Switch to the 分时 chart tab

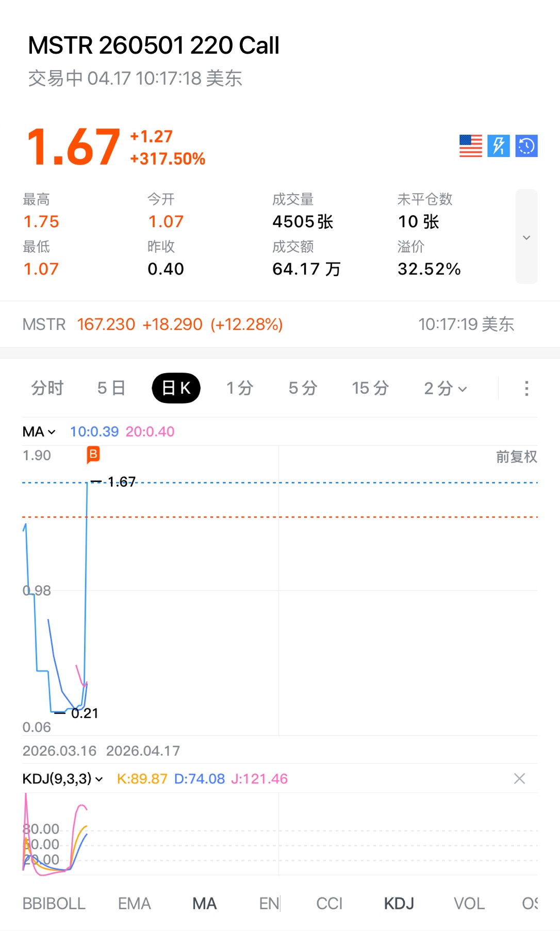click(47, 388)
